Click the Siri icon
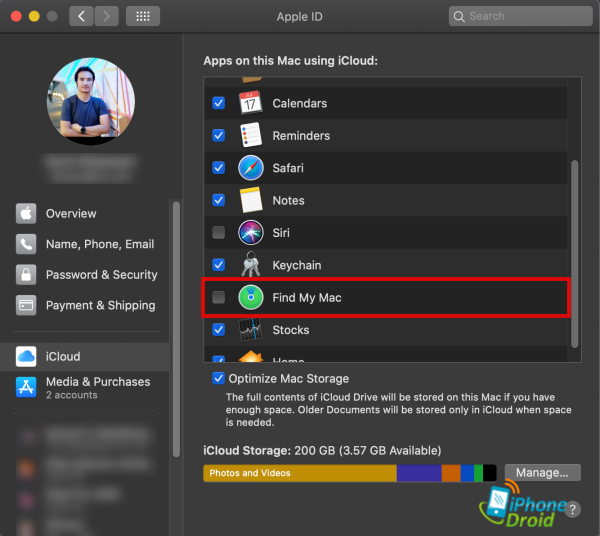 [x=250, y=233]
